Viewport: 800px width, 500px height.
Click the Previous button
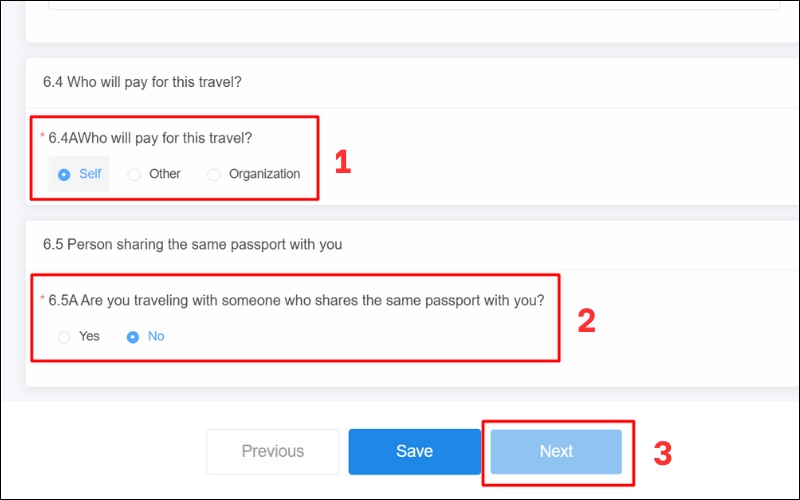(273, 451)
